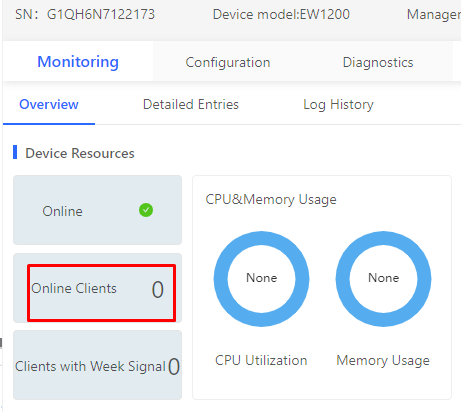This screenshot has height=412, width=461.
Task: Click the Device model EW1200 label
Action: (x=281, y=14)
